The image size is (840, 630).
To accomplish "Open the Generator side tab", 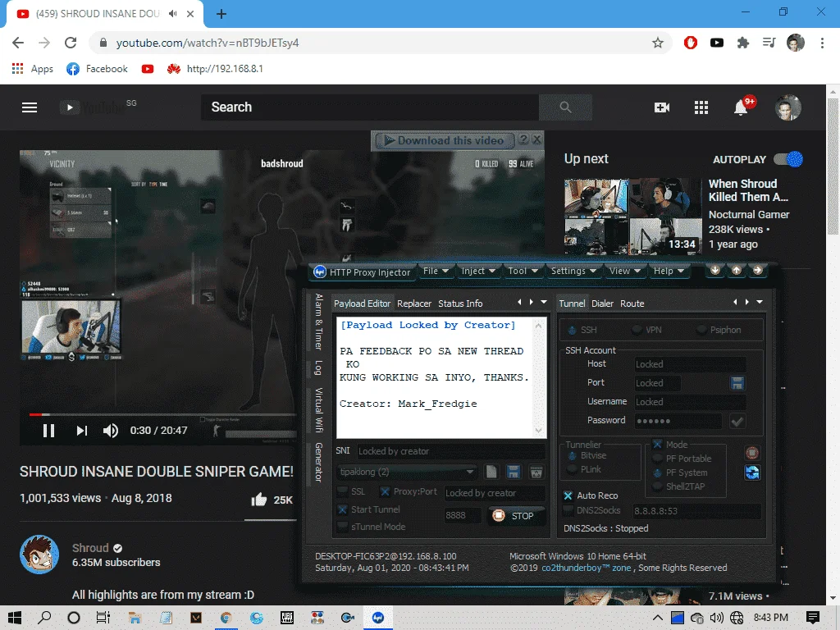I will (318, 462).
